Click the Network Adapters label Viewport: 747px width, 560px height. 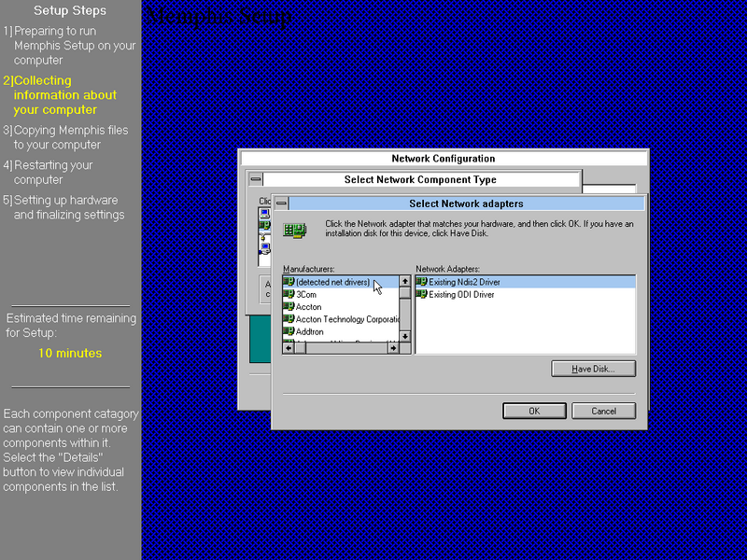[x=448, y=269]
